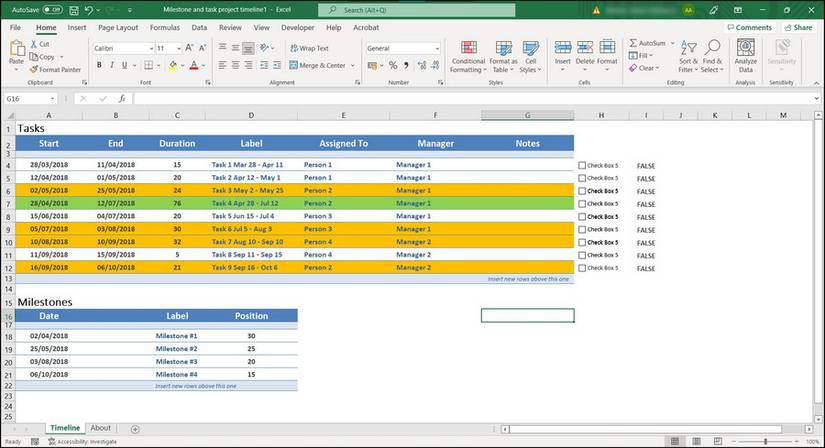The height and width of the screenshot is (448, 825).
Task: Tick the Check Box 5 in row 12
Action: [583, 268]
